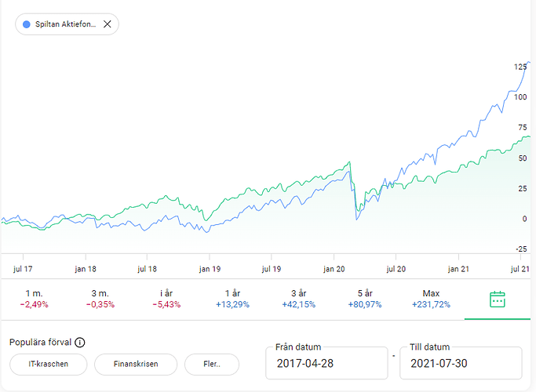Select the 1 m. period tab
Viewport: 536px width, 392px height.
click(x=34, y=299)
